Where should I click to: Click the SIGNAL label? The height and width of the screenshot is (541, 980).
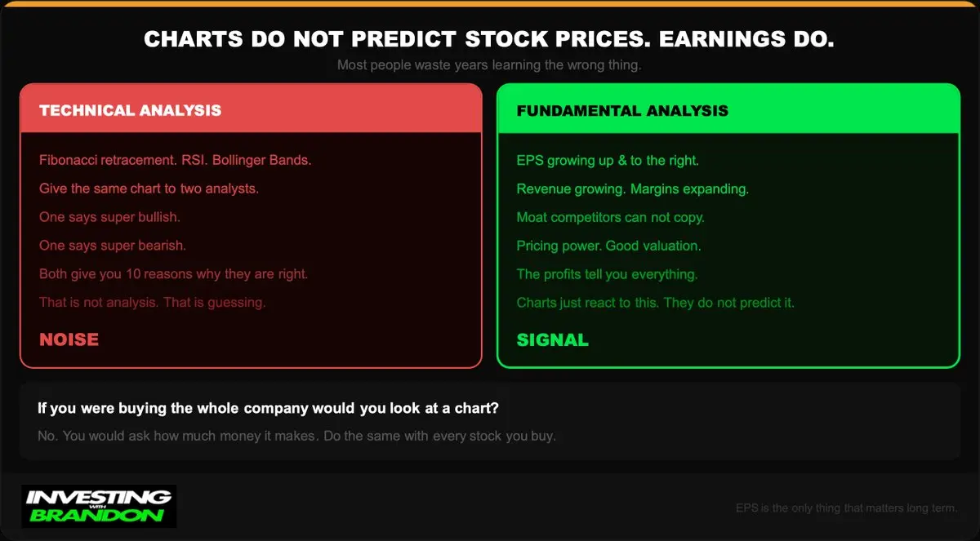[x=552, y=340]
